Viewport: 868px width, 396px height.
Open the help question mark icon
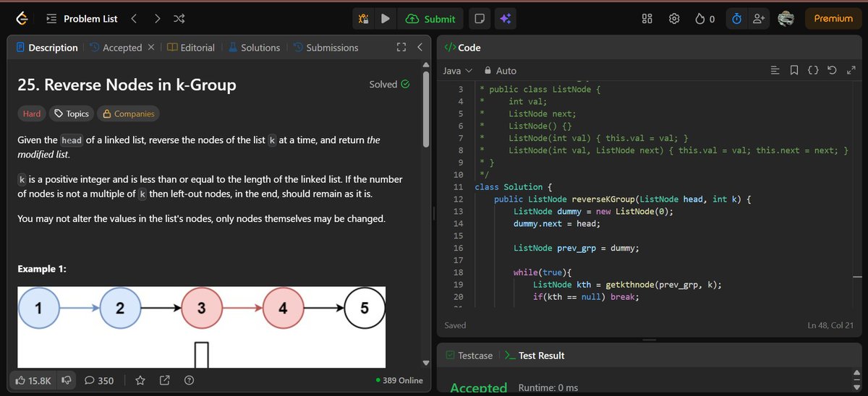pyautogui.click(x=189, y=380)
